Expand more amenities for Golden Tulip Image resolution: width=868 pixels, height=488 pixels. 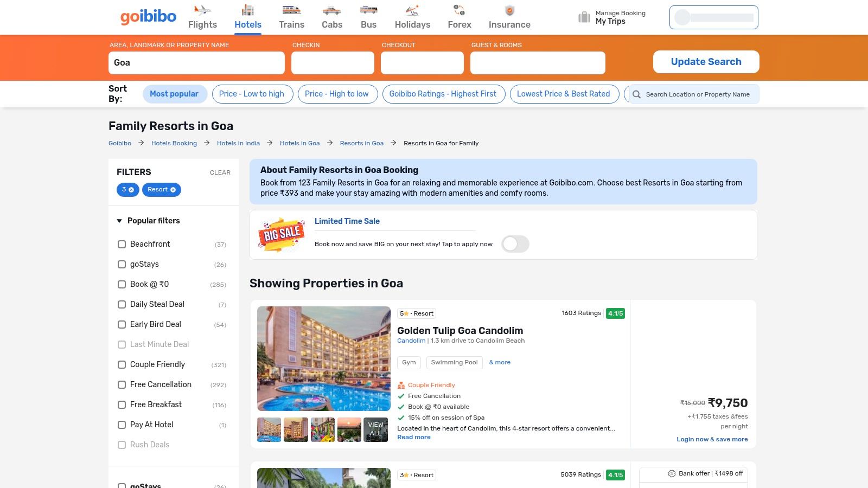point(500,362)
